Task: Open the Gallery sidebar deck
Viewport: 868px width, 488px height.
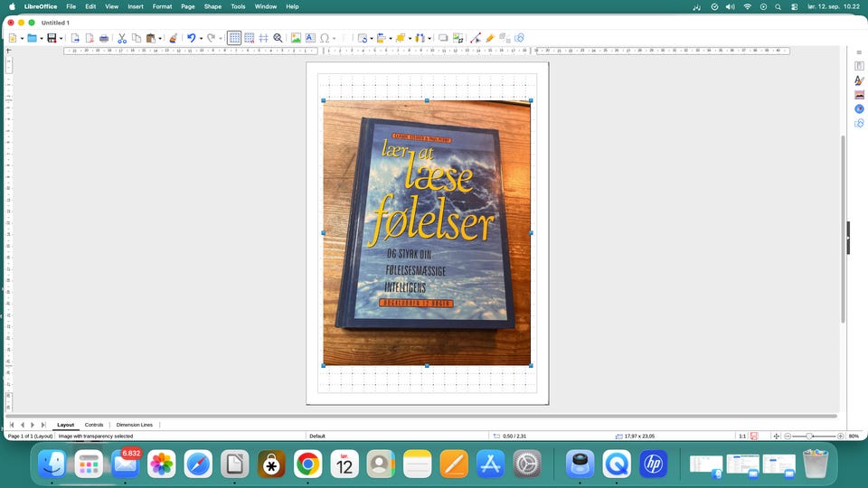Action: [859, 95]
